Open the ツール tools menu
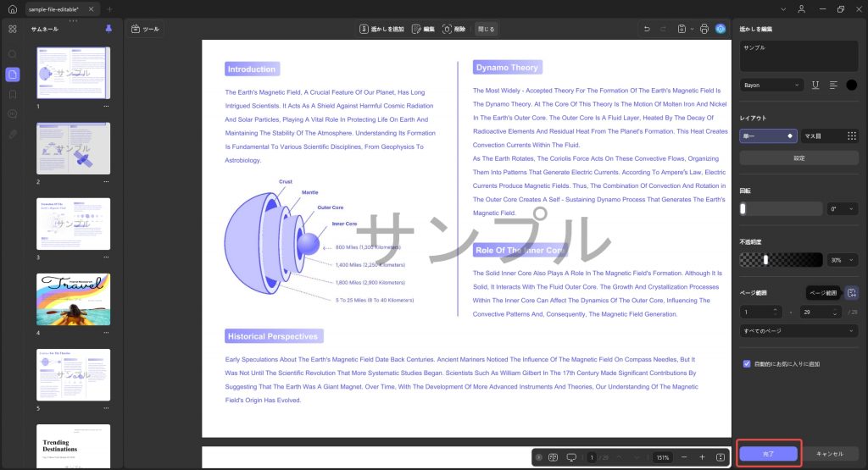This screenshot has width=868, height=470. [146, 29]
